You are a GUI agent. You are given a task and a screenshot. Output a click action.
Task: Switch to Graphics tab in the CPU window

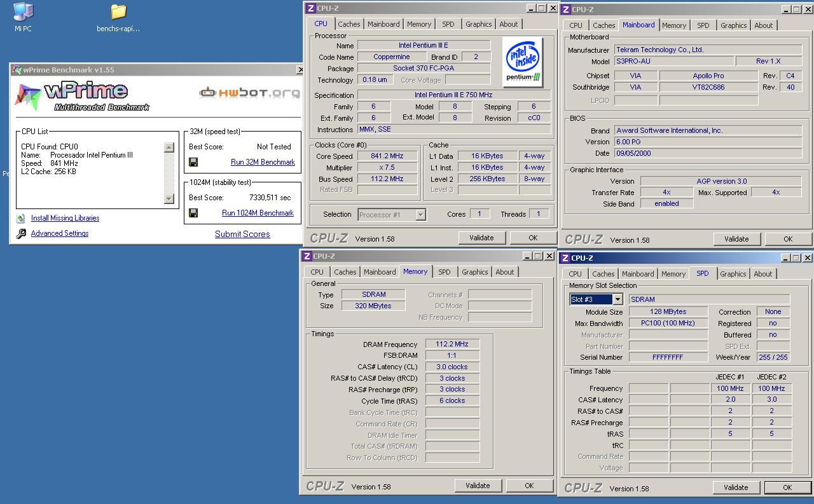click(478, 24)
